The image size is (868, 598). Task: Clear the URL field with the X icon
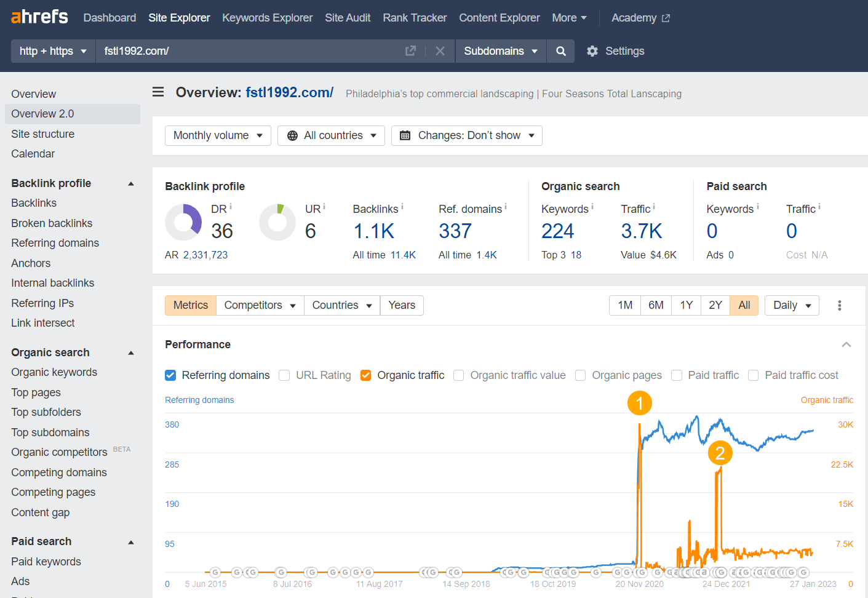click(x=440, y=50)
